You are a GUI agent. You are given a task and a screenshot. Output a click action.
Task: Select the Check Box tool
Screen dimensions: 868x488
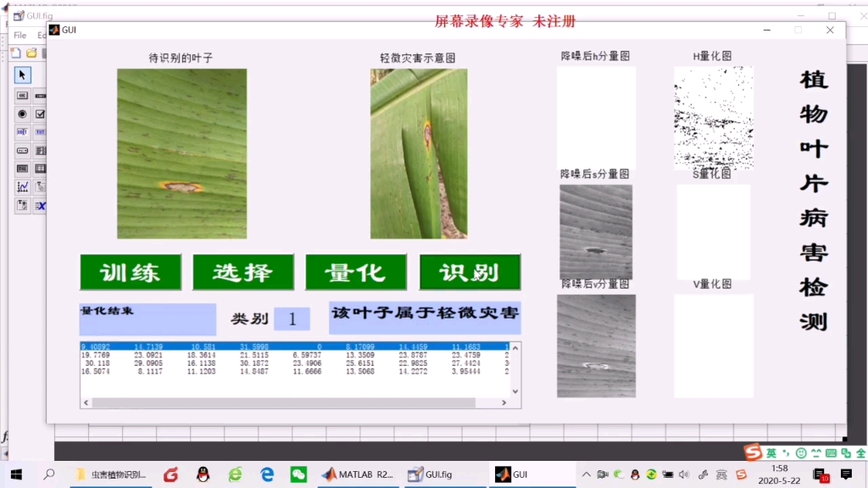(40, 114)
